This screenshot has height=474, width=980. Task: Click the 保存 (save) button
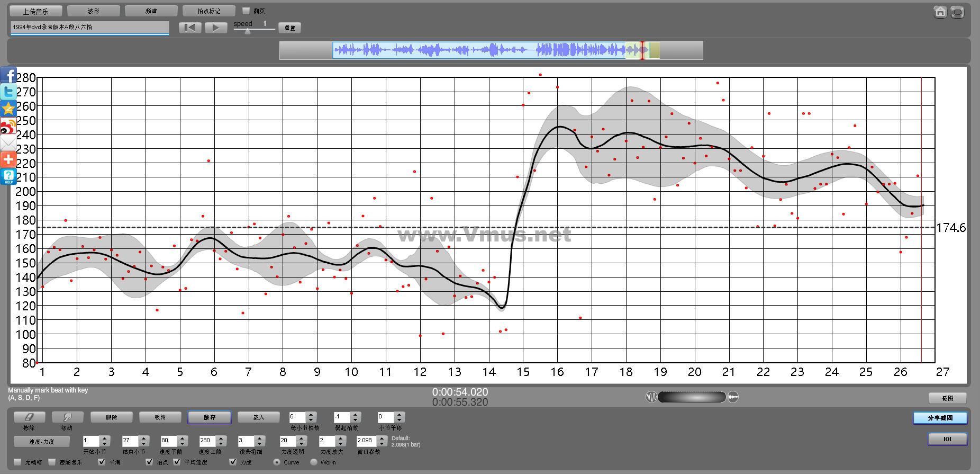[210, 417]
